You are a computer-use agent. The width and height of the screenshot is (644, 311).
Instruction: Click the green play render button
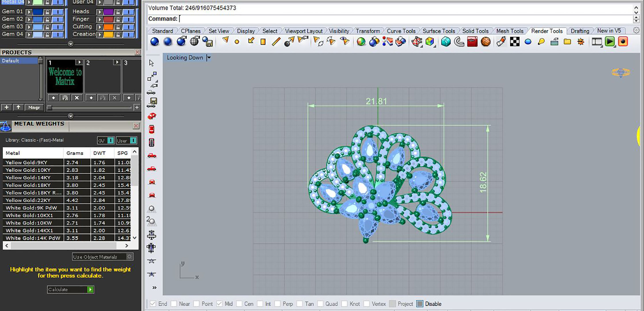609,42
